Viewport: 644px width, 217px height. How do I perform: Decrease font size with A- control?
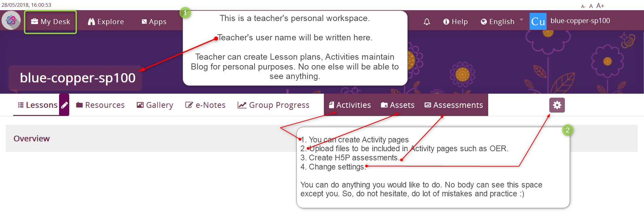pyautogui.click(x=583, y=6)
